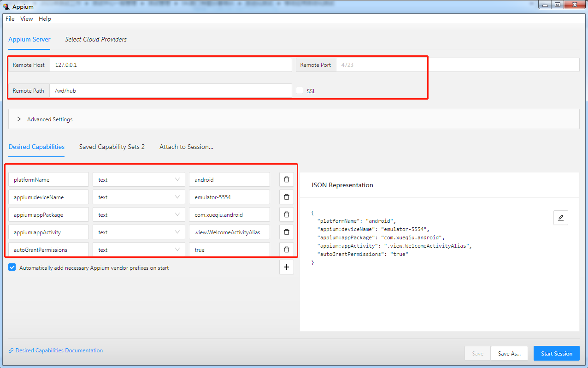The image size is (588, 368).
Task: Open type dropdown for platformName
Action: pos(139,180)
